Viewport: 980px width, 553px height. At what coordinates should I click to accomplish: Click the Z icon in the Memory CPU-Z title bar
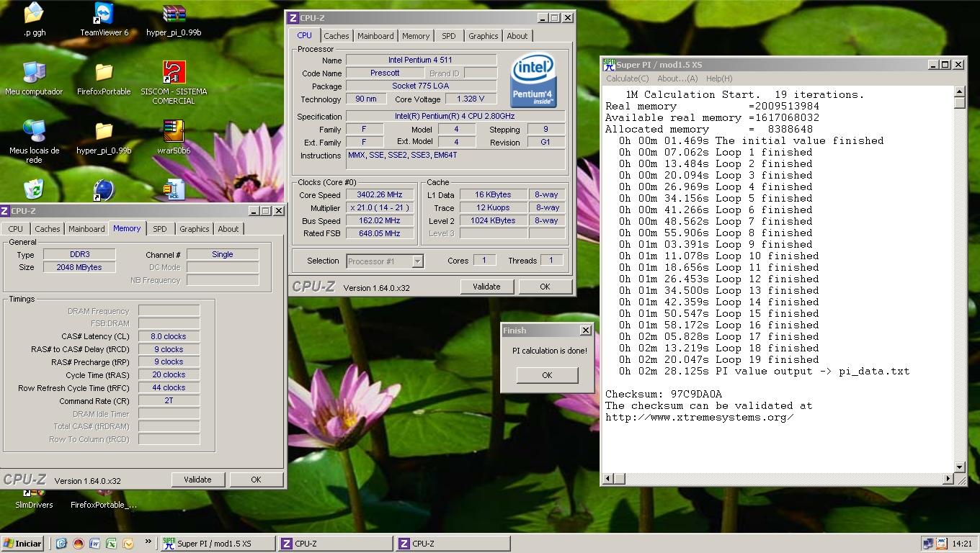coord(5,211)
